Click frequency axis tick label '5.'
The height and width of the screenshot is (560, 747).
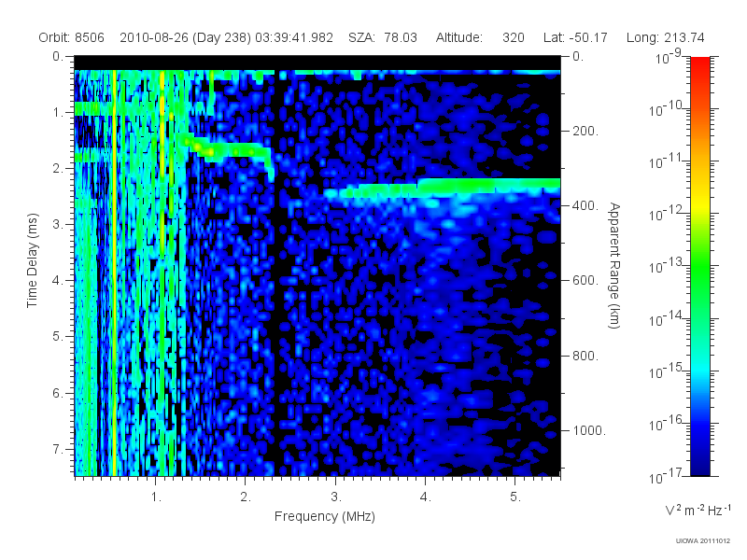(515, 497)
